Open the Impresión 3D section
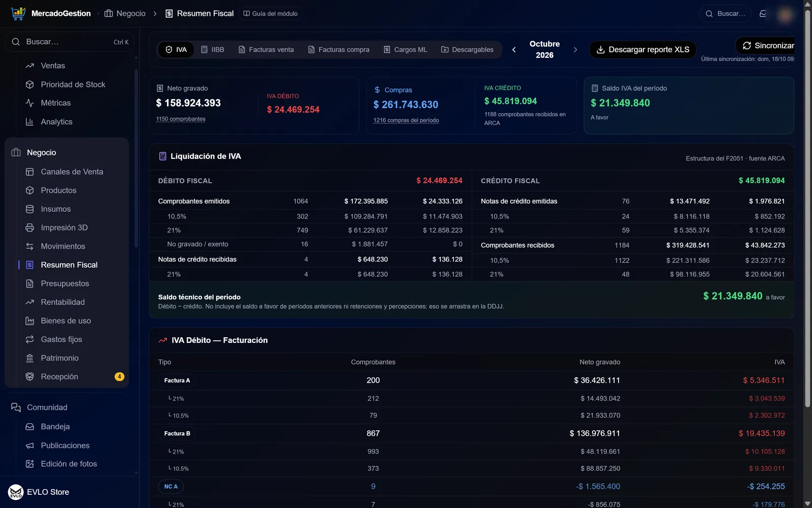The height and width of the screenshot is (508, 812). 64,228
